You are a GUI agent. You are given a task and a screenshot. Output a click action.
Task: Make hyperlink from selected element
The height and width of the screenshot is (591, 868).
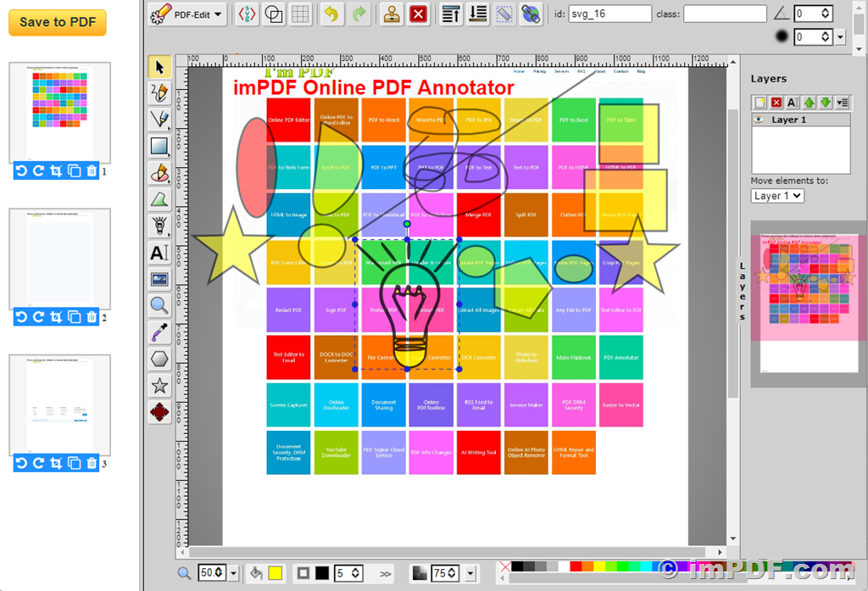tap(531, 14)
